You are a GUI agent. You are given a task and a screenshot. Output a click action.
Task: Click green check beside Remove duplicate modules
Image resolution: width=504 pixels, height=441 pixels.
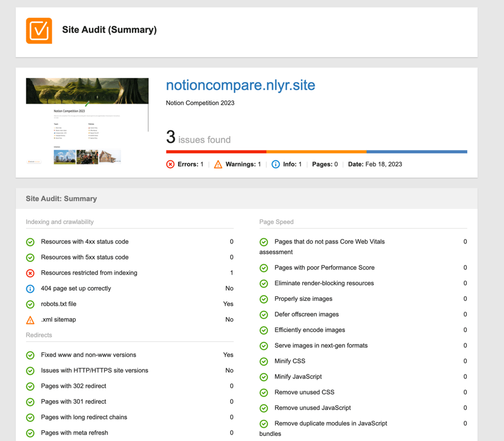tap(264, 424)
